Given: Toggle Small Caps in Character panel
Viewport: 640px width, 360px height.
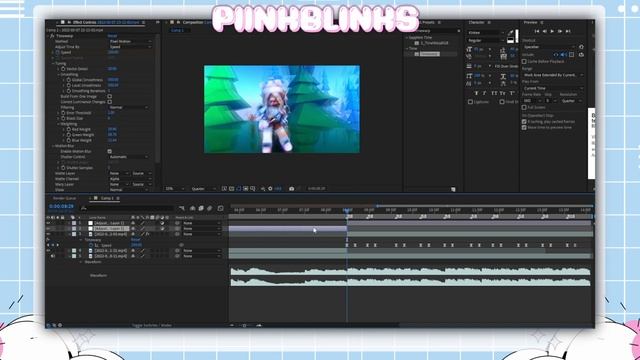Looking at the screenshot, I should point(502,93).
